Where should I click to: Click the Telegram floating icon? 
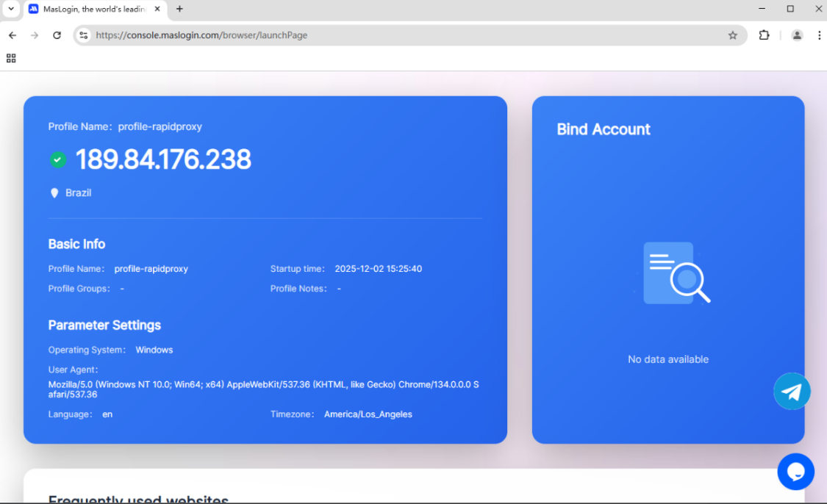click(792, 392)
